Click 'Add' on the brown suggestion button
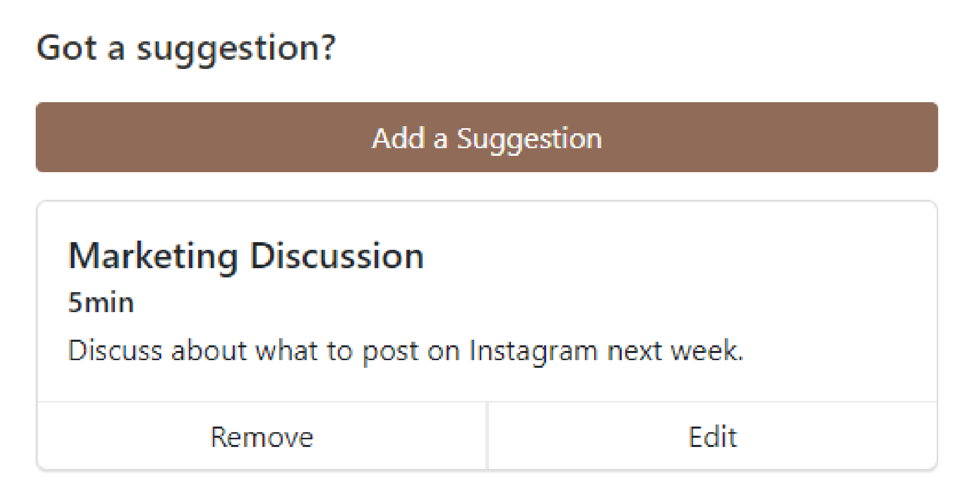 click(398, 138)
